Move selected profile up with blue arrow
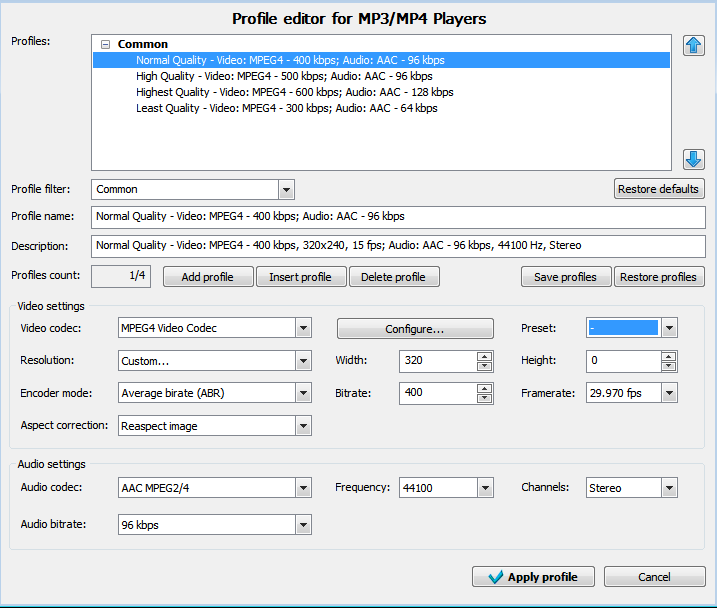The width and height of the screenshot is (717, 608). tap(694, 45)
